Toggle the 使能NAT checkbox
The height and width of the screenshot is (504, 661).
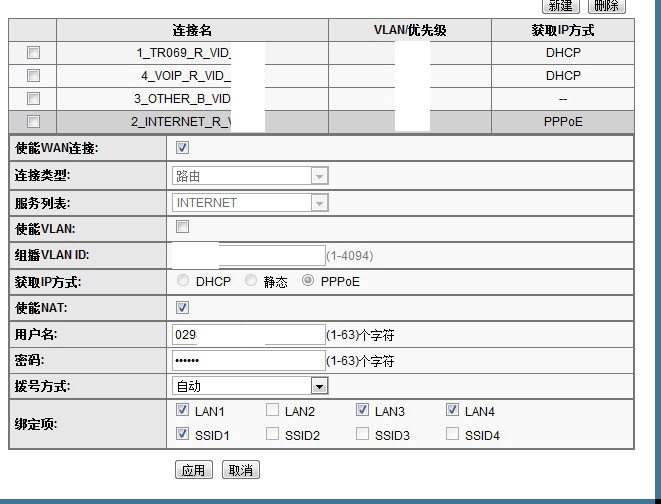pyautogui.click(x=183, y=308)
